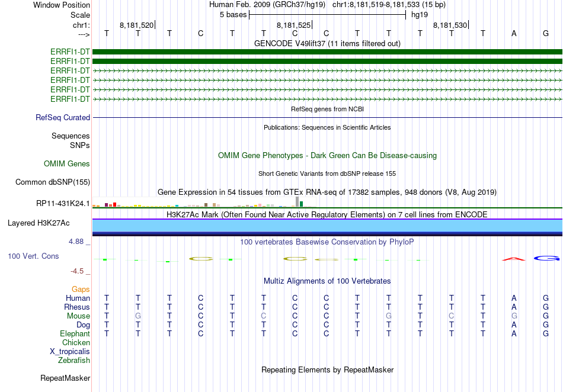
Task: Open the RefSeq genes from NCBI title
Action: (x=327, y=109)
